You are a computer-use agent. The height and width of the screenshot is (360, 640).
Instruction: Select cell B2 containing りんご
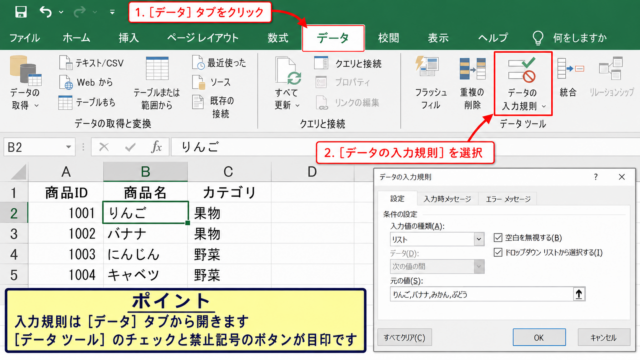[x=145, y=213]
